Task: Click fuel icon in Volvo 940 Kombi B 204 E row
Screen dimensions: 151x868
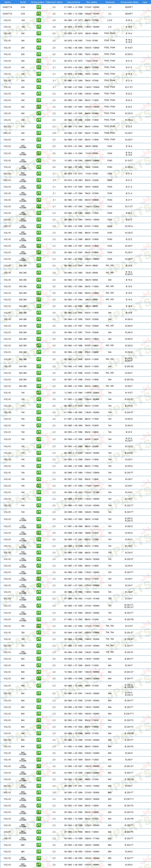Action: [x=39, y=753]
